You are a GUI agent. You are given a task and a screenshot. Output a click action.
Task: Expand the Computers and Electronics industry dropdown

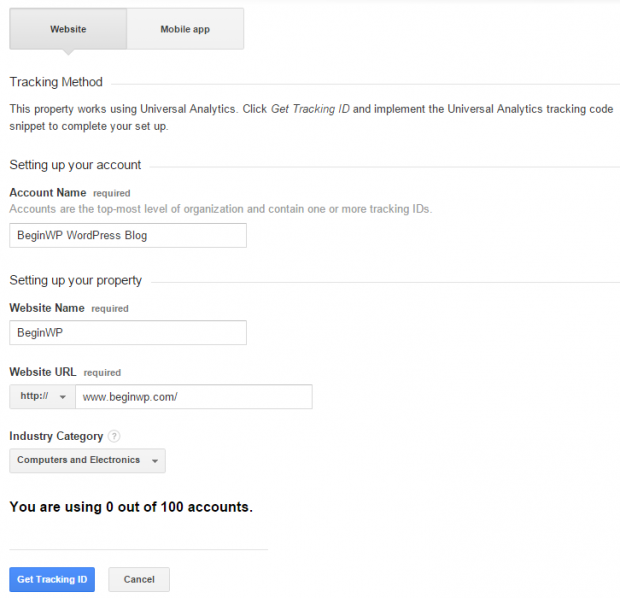[87, 461]
